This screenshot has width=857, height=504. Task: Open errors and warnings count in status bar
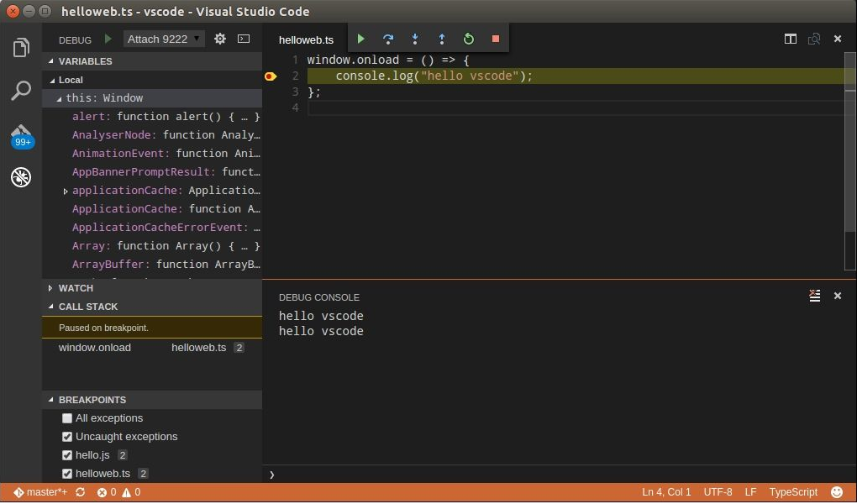point(118,492)
